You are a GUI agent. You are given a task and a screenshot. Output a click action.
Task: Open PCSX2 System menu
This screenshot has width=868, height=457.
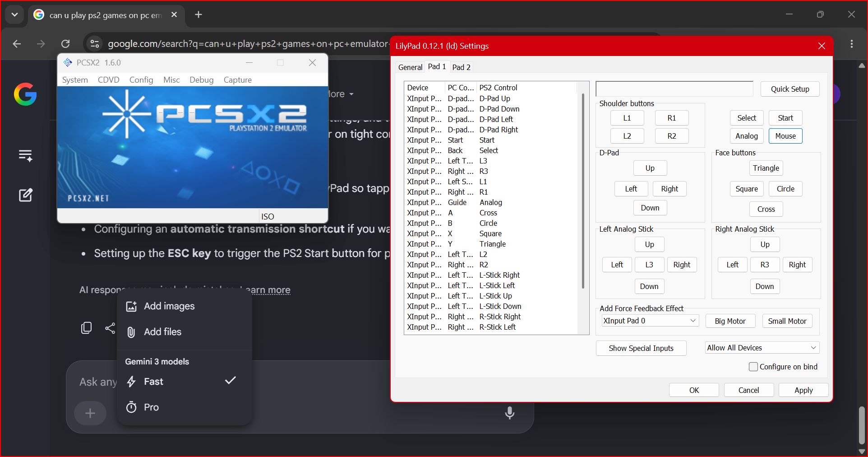(75, 80)
